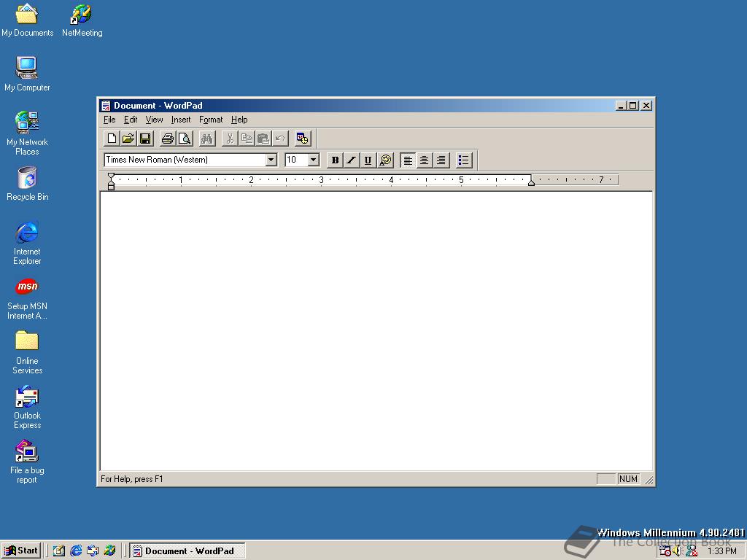Select My Computer desktop icon

pyautogui.click(x=27, y=74)
